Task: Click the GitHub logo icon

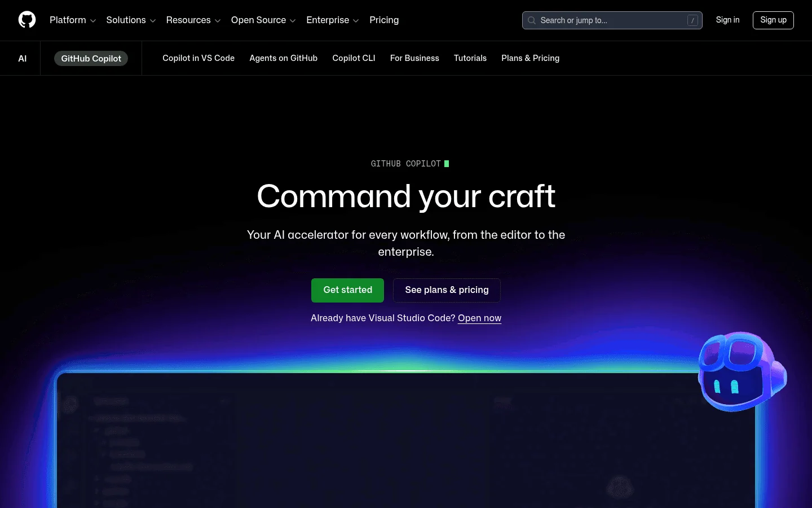Action: [x=27, y=20]
